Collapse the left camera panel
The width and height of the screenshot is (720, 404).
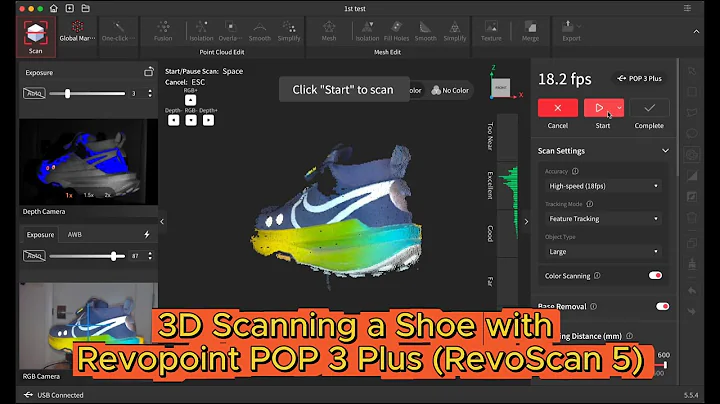pyautogui.click(x=162, y=221)
